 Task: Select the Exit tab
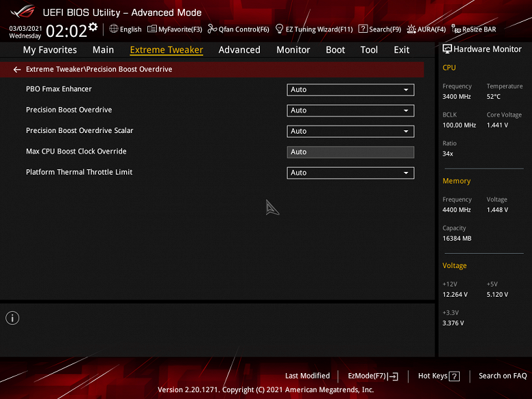401,50
